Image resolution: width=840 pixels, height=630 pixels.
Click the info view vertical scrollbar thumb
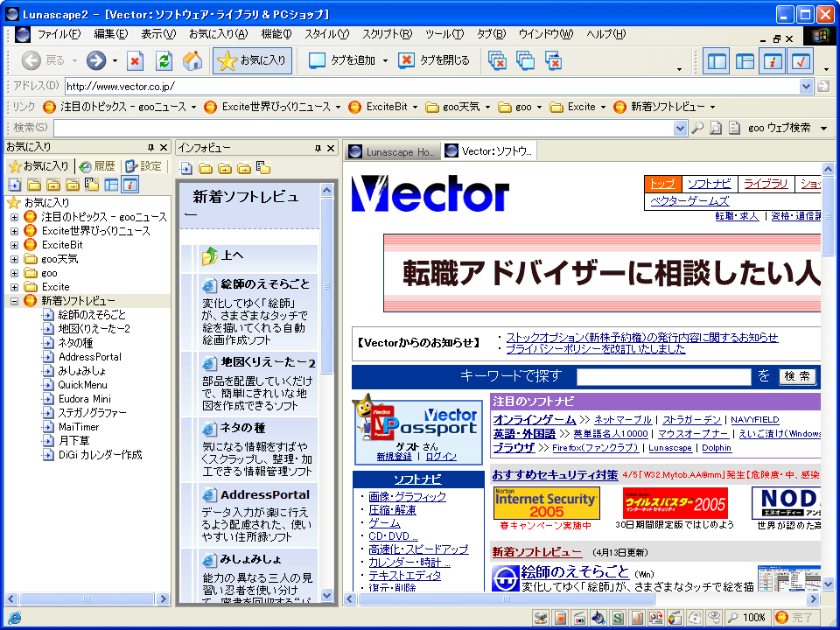[x=326, y=285]
